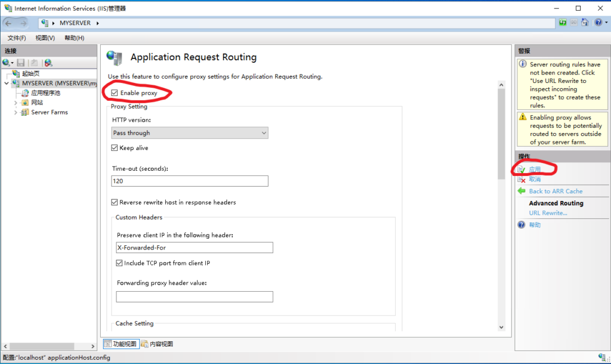Screen dimensions: 611x364
Task: Click the green refresh page icon
Action: click(x=563, y=23)
